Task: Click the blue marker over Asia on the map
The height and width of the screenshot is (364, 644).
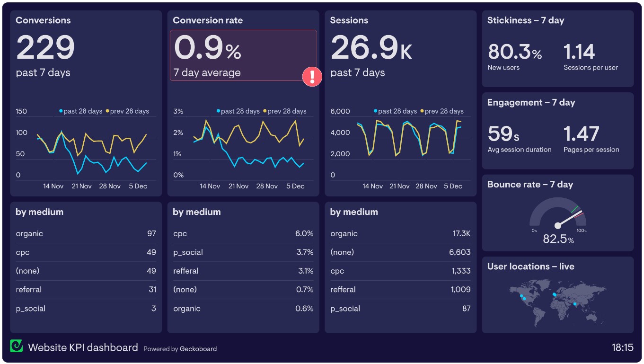Action: click(x=574, y=303)
